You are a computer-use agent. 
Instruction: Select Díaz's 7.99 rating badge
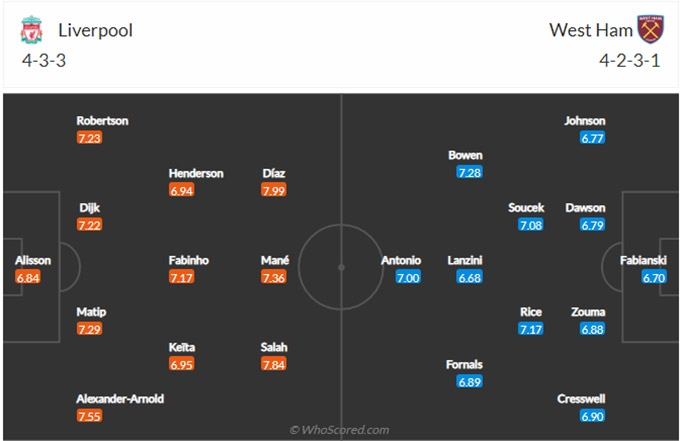pyautogui.click(x=274, y=190)
